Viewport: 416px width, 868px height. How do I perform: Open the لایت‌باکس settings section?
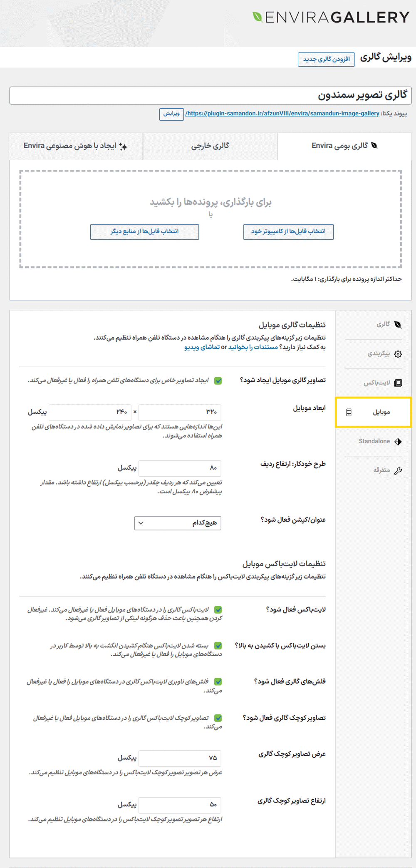[374, 383]
